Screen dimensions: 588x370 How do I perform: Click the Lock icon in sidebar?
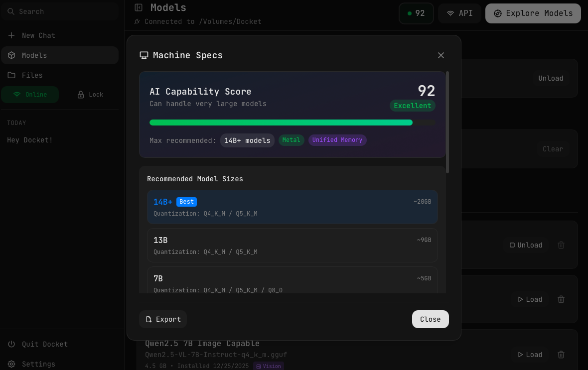[x=80, y=94]
